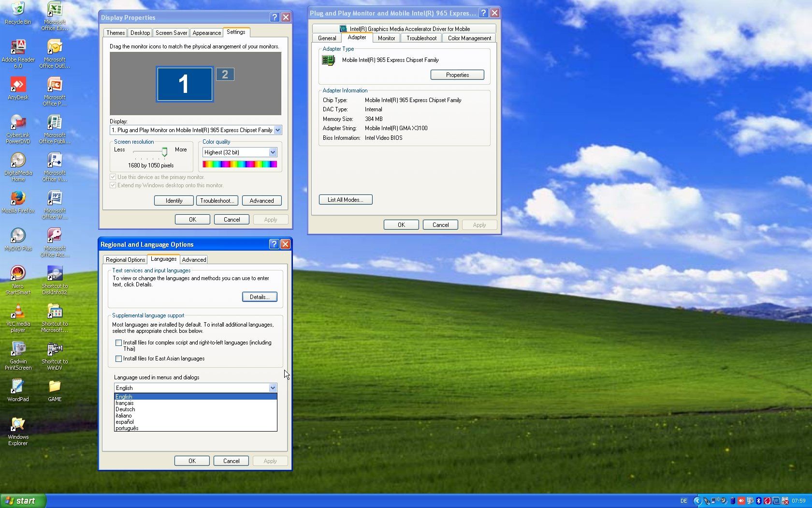Viewport: 812px width, 508px height.
Task: Switch to the Screen Saver tab
Action: point(171,33)
